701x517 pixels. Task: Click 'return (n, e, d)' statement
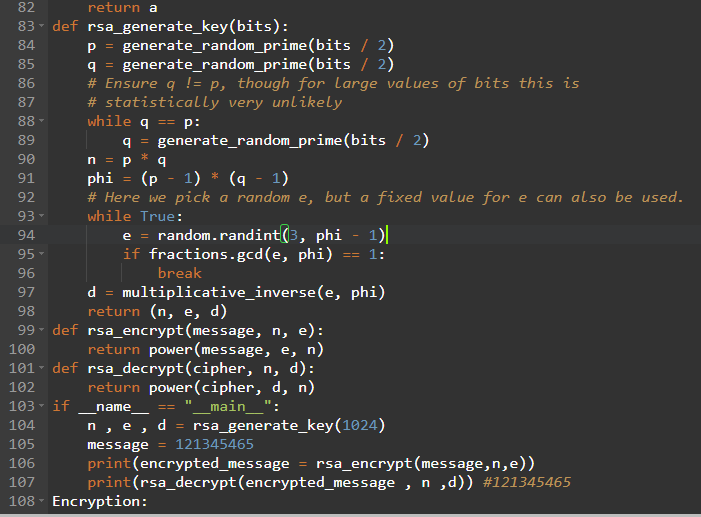(148, 311)
